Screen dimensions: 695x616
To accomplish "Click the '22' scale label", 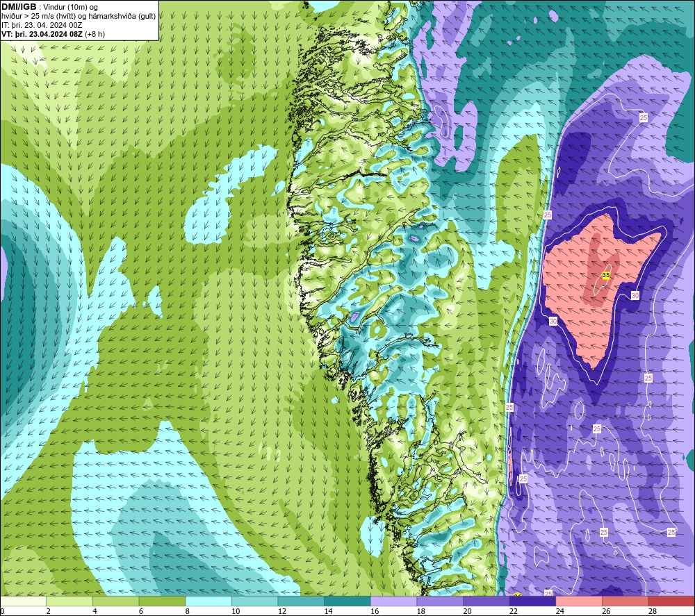I will click(514, 611).
